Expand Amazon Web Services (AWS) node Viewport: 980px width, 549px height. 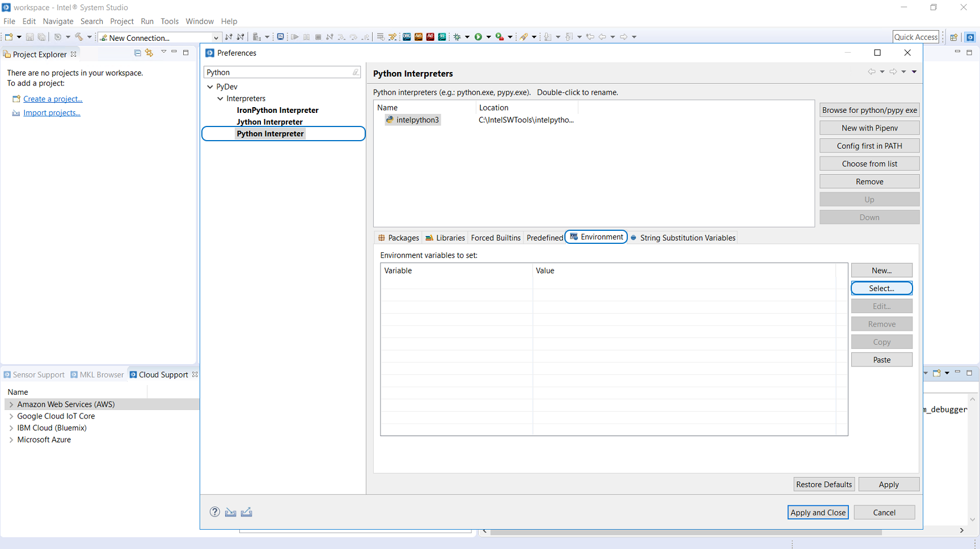(x=11, y=404)
